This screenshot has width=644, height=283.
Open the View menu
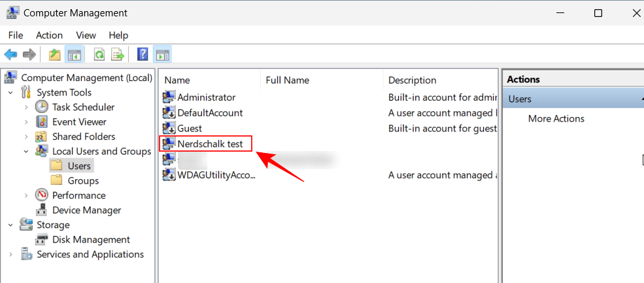point(86,35)
